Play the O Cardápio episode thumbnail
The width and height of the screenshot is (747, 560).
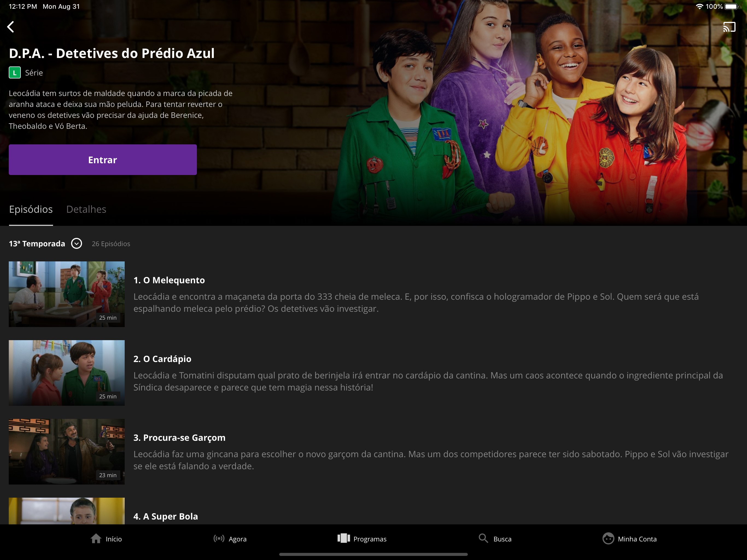coord(66,372)
